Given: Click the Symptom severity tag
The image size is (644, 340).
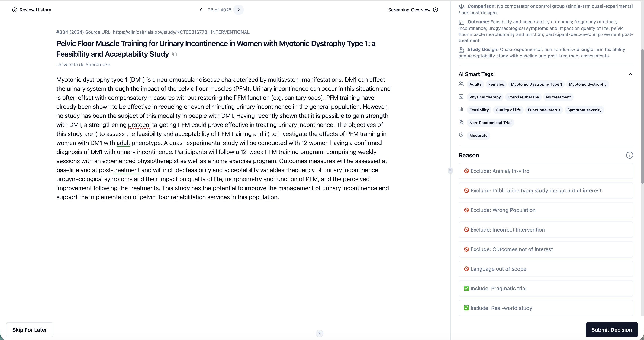Looking at the screenshot, I should pyautogui.click(x=584, y=110).
